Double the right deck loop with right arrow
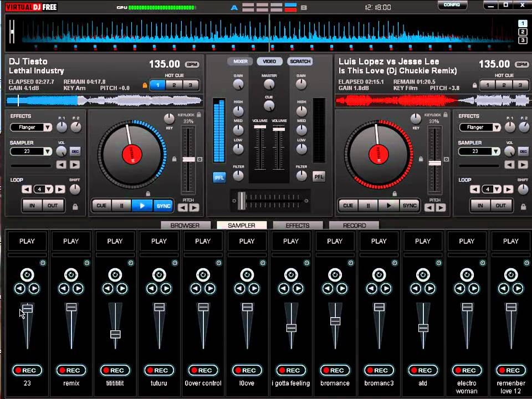The image size is (532, 399). (508, 190)
